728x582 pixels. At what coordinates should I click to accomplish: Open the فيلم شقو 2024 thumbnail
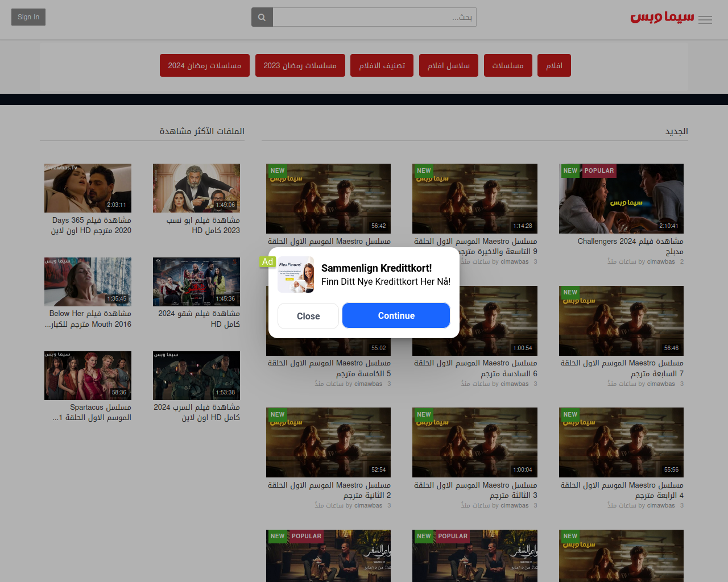coord(196,282)
